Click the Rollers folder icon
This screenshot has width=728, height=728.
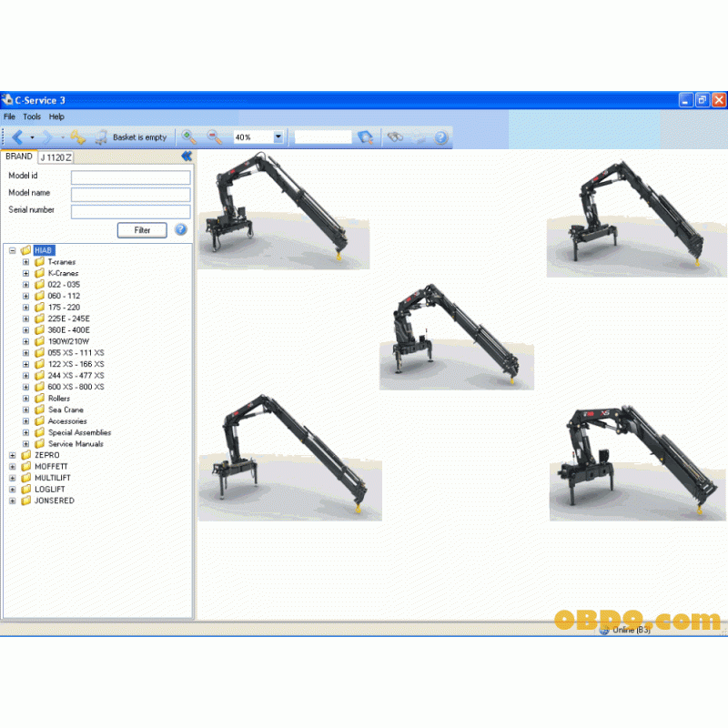coord(39,399)
